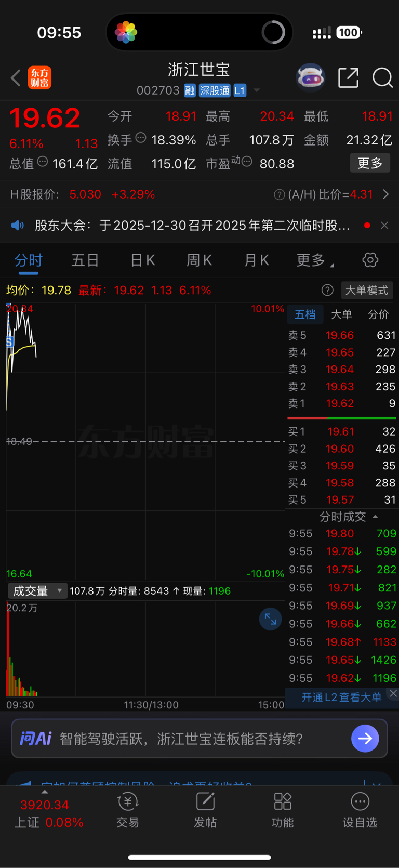
Task: Open the 成交量 indicator dropdown
Action: (x=37, y=591)
